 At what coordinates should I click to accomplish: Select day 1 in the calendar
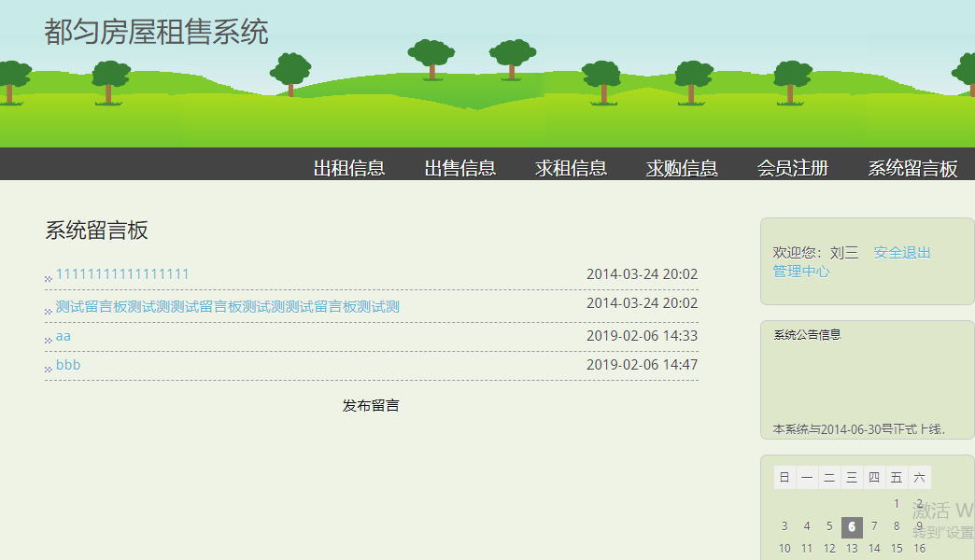tap(897, 504)
